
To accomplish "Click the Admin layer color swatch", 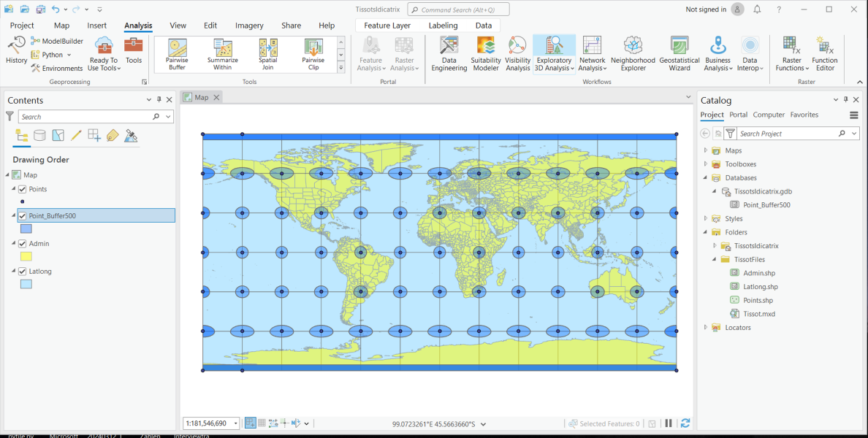I will (x=26, y=256).
